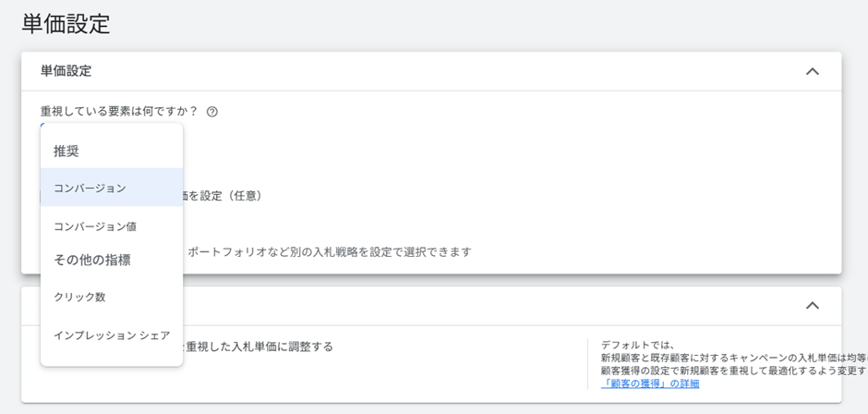Click the 新規顧客と既存顧客 explanation line
Viewport: 868px width, 414px height.
(x=729, y=358)
